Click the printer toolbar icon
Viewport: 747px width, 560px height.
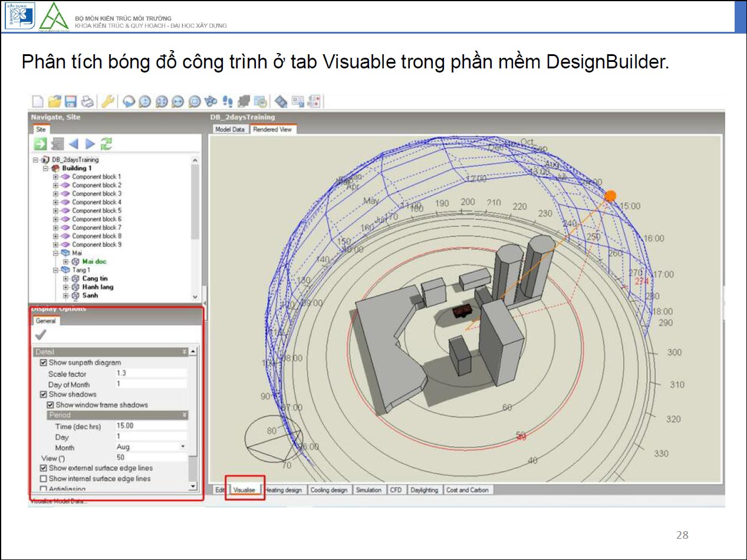pyautogui.click(x=87, y=101)
